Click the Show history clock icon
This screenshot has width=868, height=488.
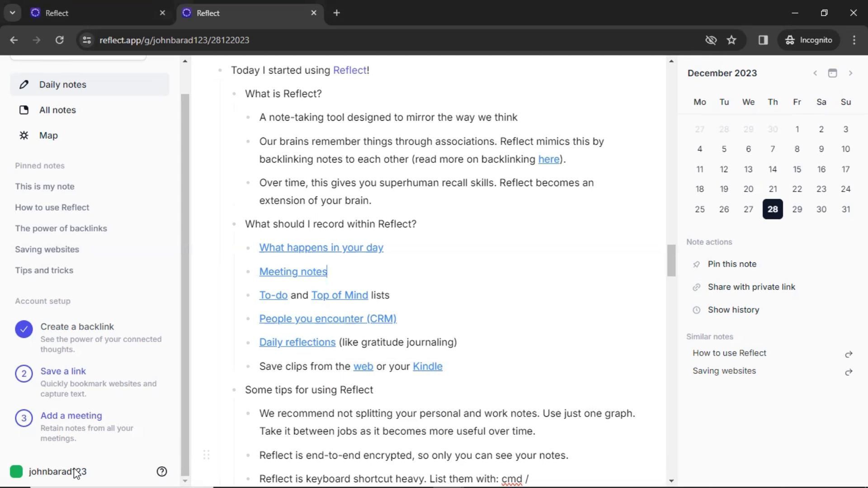(696, 310)
